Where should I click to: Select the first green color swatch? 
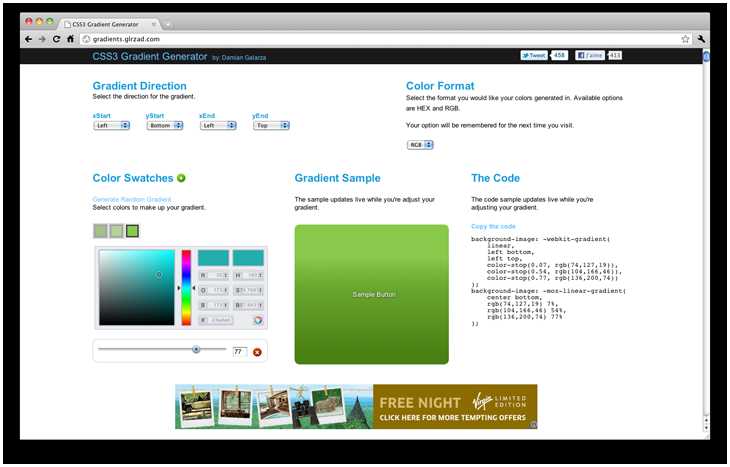pos(101,231)
